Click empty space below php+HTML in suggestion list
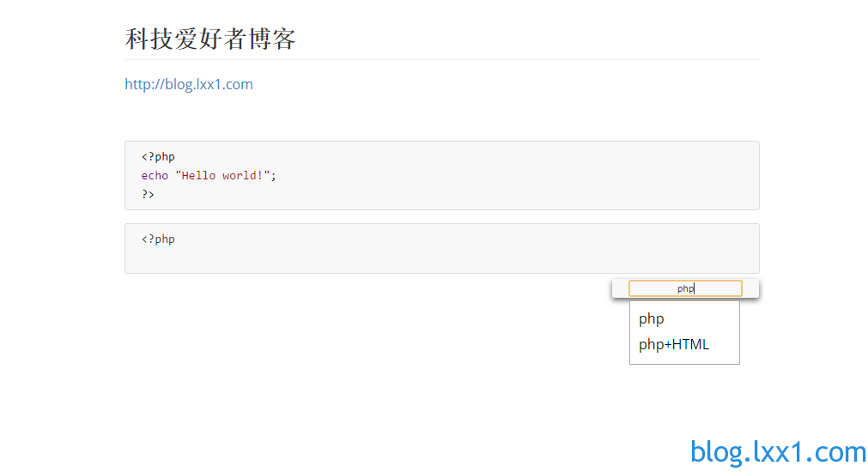Screen dimensions: 868x472 click(684, 359)
